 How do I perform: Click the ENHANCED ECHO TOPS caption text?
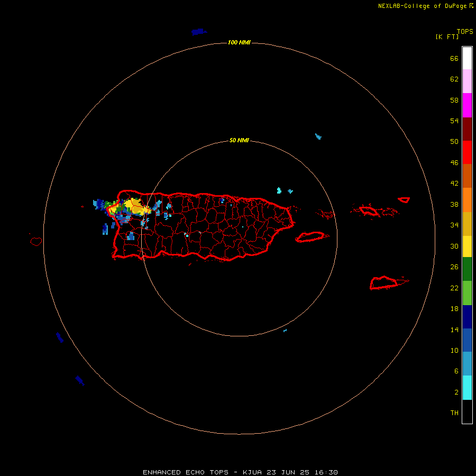click(x=186, y=472)
